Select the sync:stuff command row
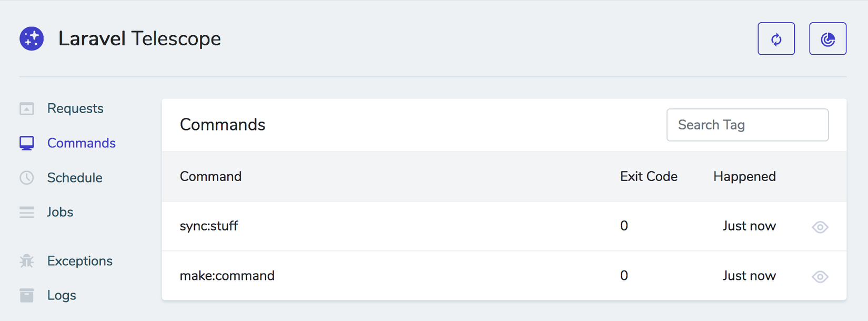 coord(209,226)
